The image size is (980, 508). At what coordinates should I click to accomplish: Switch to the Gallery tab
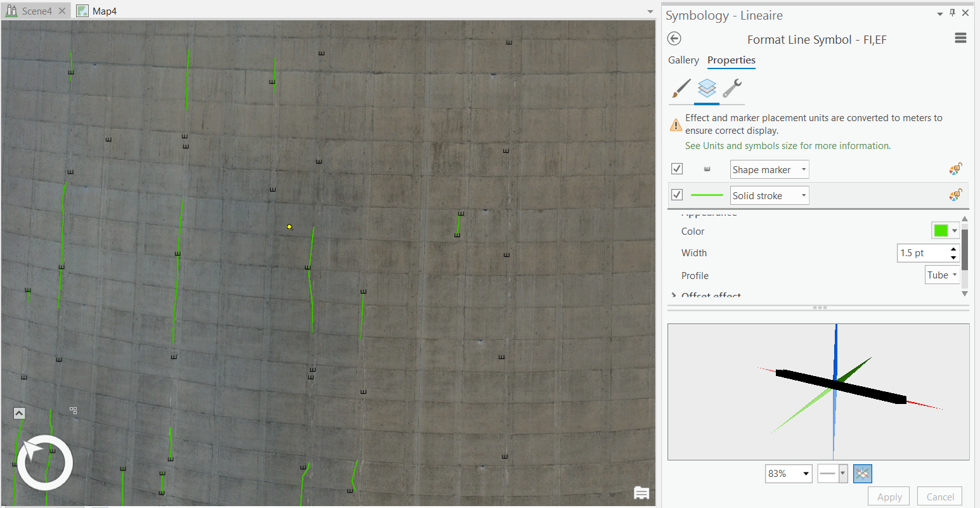(683, 60)
